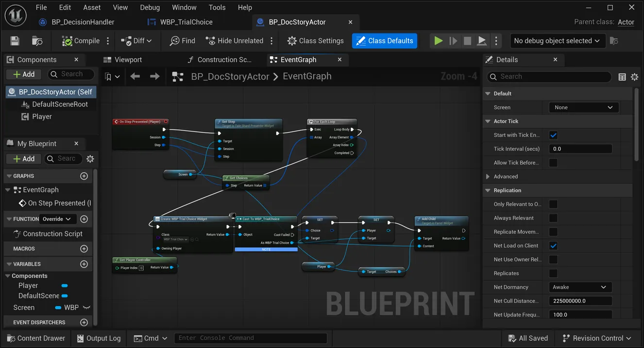The height and width of the screenshot is (348, 644).
Task: Open the File menu
Action: click(41, 7)
